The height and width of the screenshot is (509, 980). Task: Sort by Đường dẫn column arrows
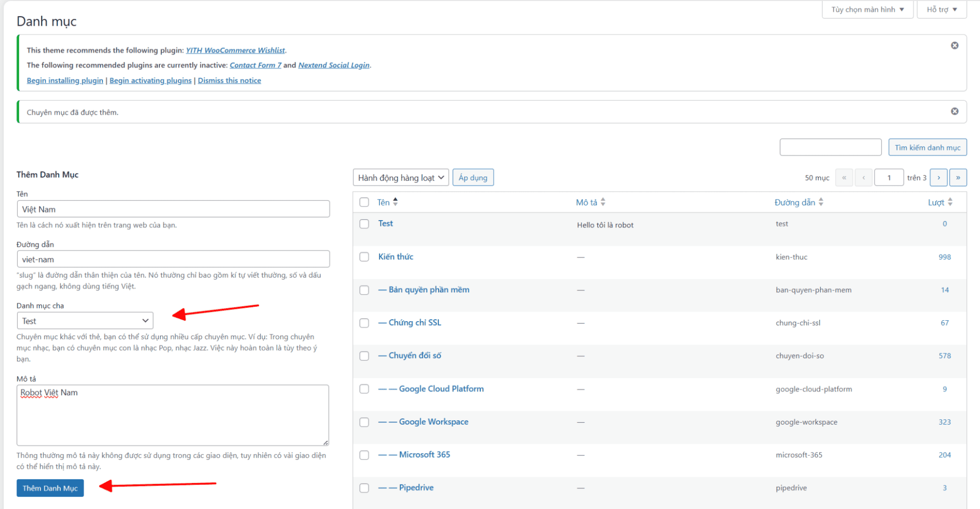point(821,202)
